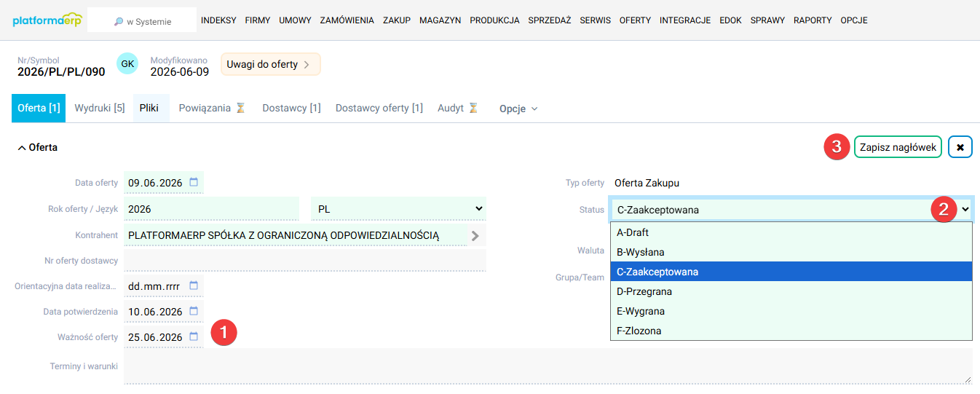Click the Kontrahent field
This screenshot has width=980, height=394.
[295, 235]
